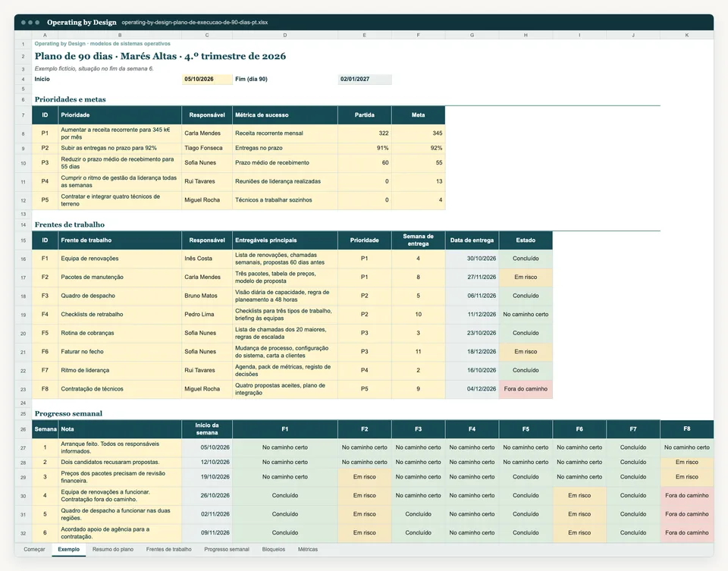
Task: Click Meta value 92%
Action: 419,148
